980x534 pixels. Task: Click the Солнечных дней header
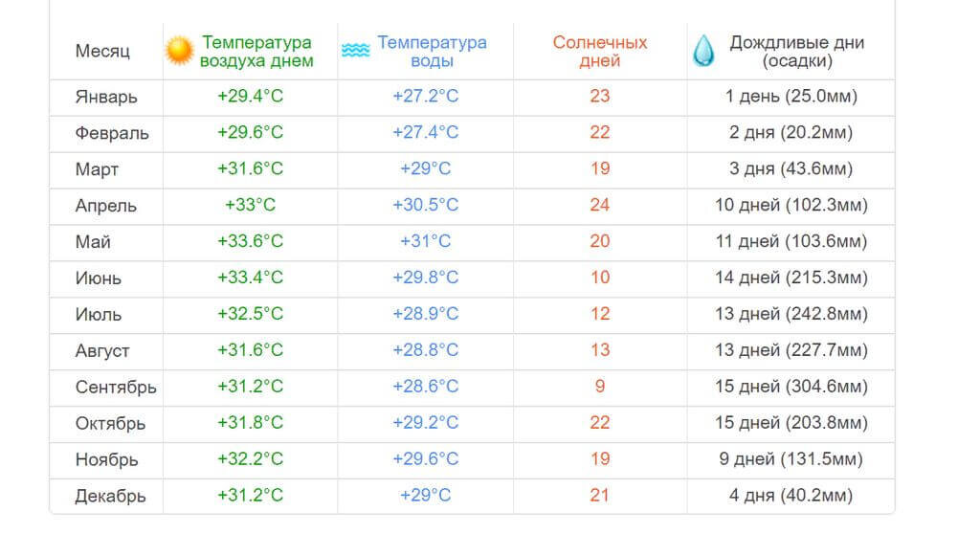599,52
